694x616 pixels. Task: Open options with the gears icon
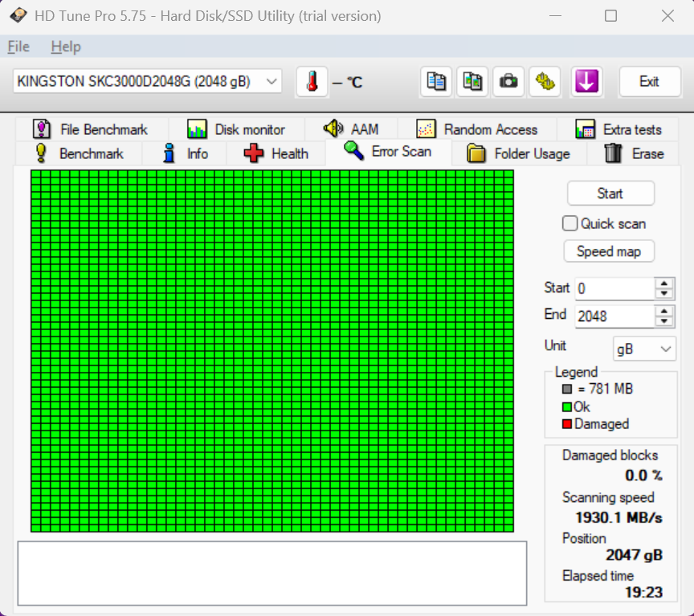click(x=545, y=81)
